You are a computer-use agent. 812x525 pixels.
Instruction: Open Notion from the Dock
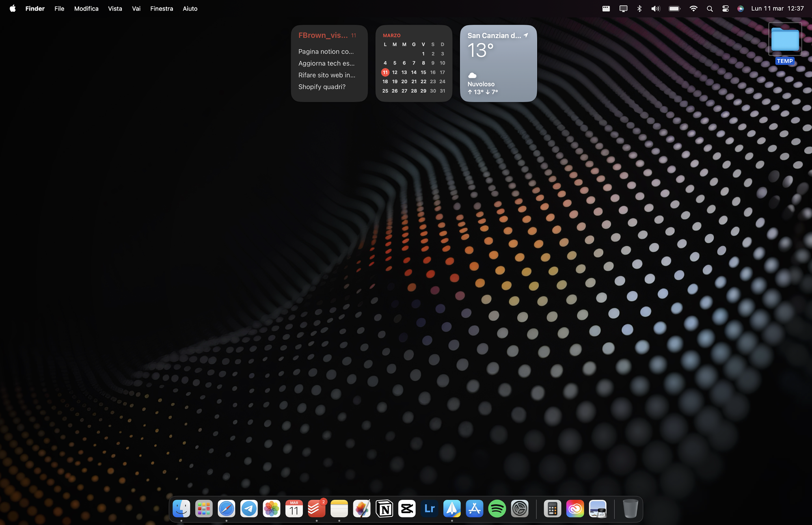(x=384, y=508)
